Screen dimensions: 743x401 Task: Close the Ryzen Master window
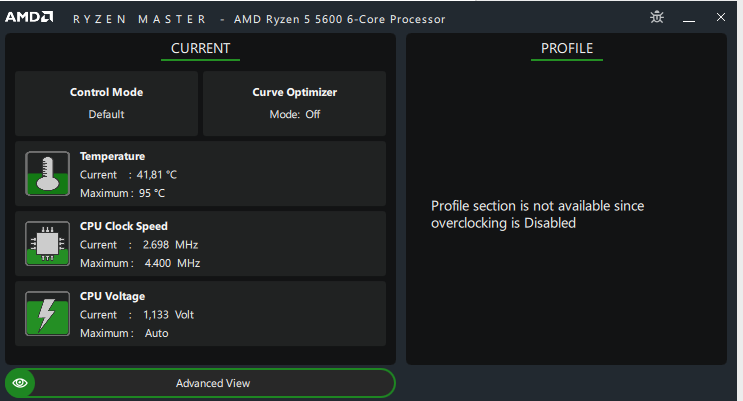tap(720, 17)
